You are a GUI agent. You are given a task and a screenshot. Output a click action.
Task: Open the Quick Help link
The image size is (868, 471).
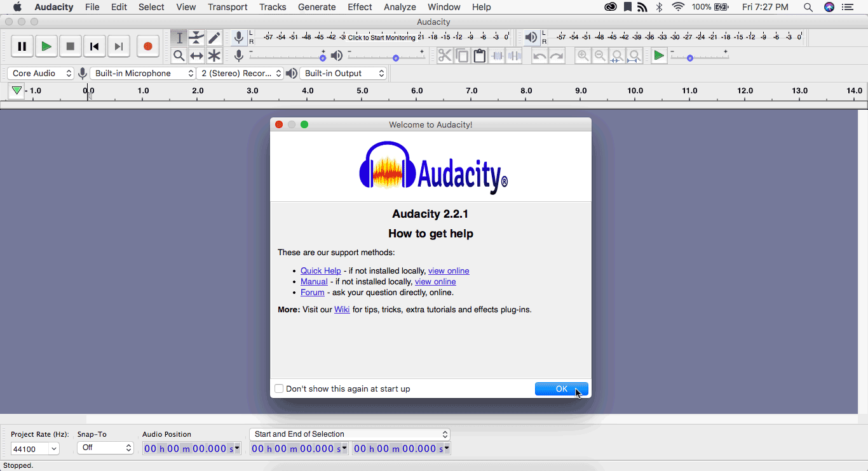point(320,271)
